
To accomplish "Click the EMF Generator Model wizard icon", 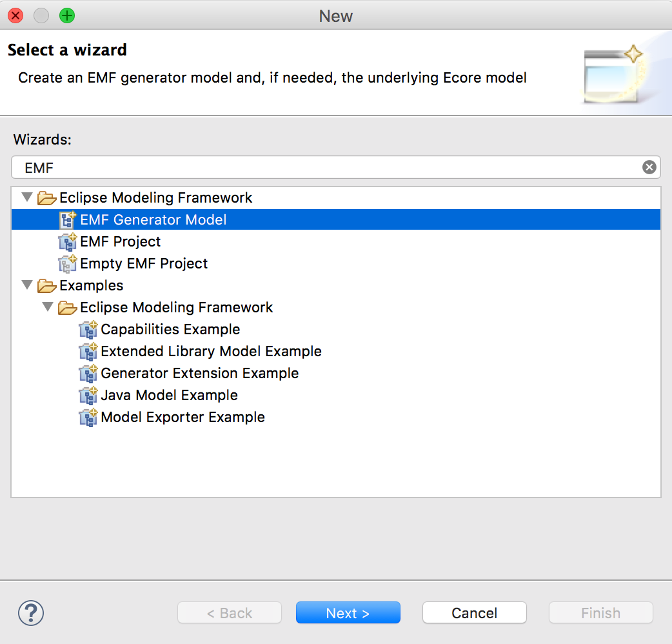I will pos(68,219).
